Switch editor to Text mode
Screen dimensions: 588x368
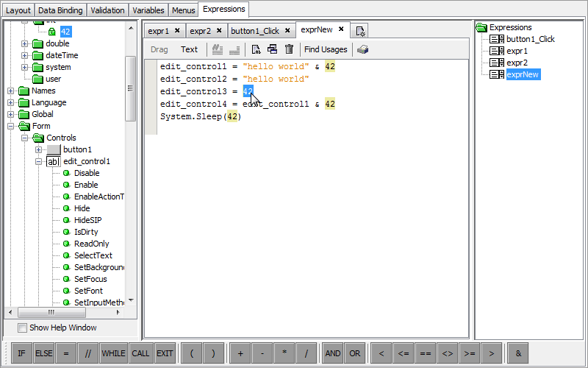point(189,49)
